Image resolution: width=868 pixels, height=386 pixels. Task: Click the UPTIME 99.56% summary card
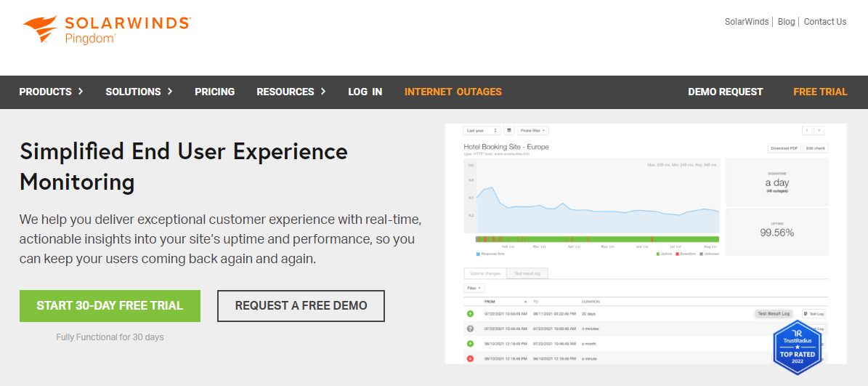tap(776, 232)
